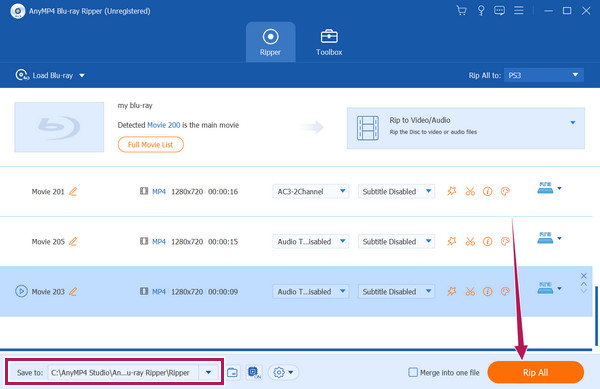
Task: Show media info for Movie 205
Action: point(488,241)
